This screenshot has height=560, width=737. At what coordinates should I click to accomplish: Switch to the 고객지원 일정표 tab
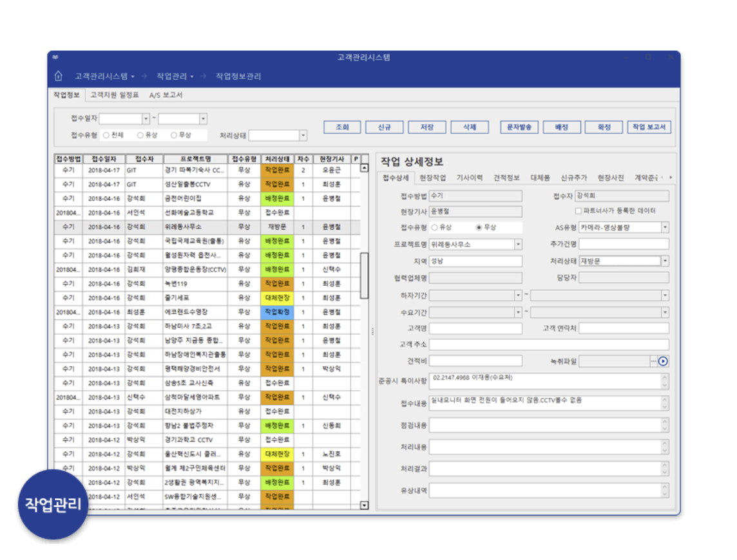[114, 95]
